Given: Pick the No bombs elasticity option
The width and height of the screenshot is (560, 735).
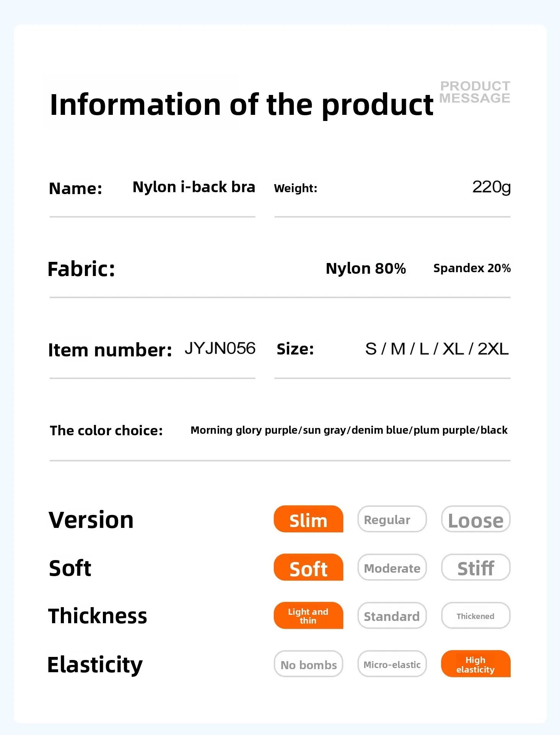Looking at the screenshot, I should click(308, 664).
